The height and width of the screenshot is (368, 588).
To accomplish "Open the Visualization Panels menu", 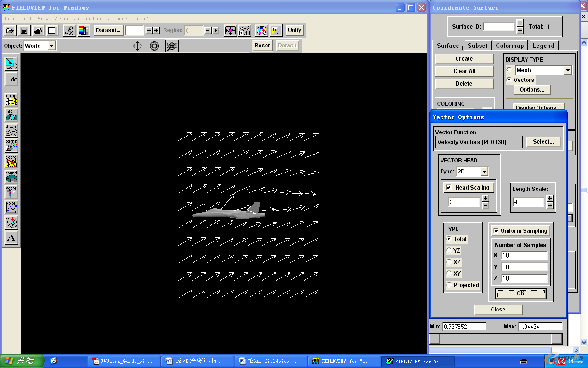I will click(x=81, y=18).
